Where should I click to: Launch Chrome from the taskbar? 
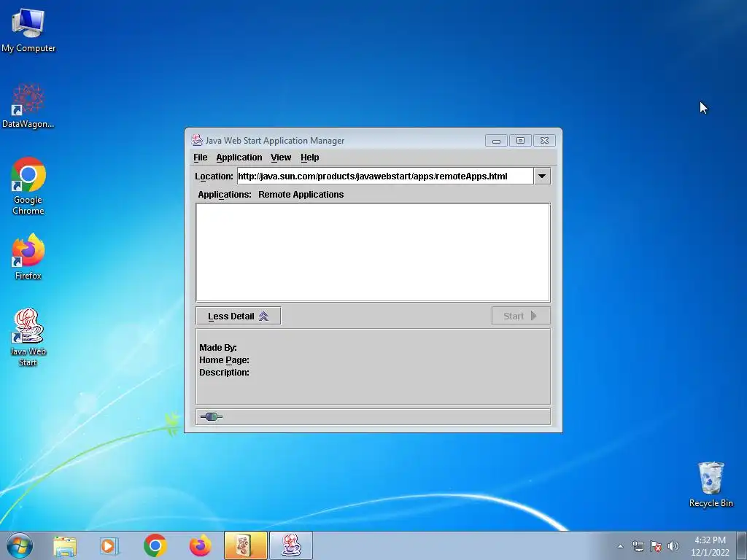[155, 545]
